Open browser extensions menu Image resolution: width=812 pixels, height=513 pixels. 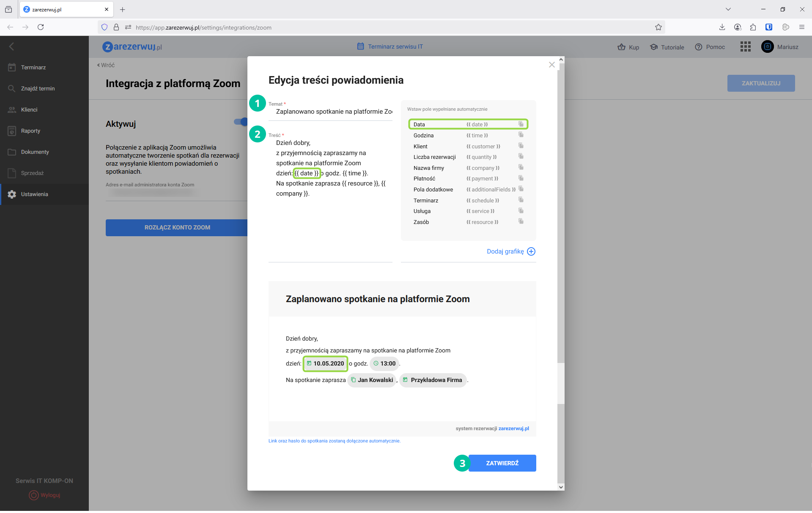coord(753,27)
